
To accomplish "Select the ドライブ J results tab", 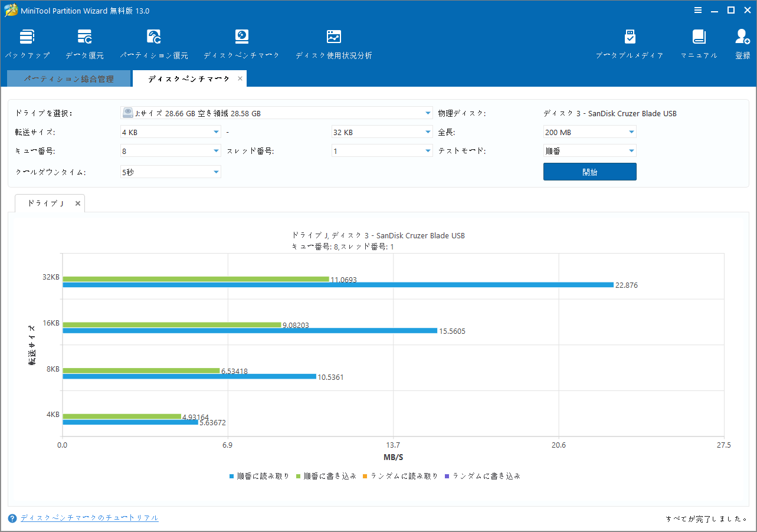I will [x=44, y=203].
